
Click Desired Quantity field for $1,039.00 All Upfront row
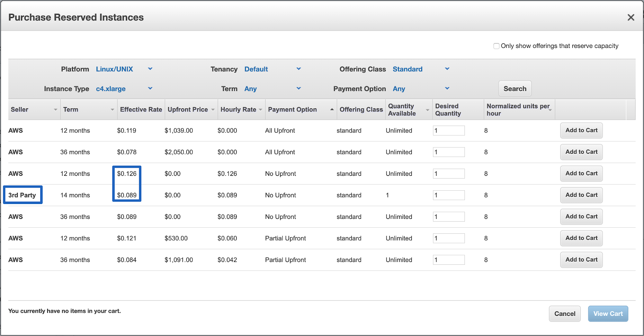click(x=449, y=130)
